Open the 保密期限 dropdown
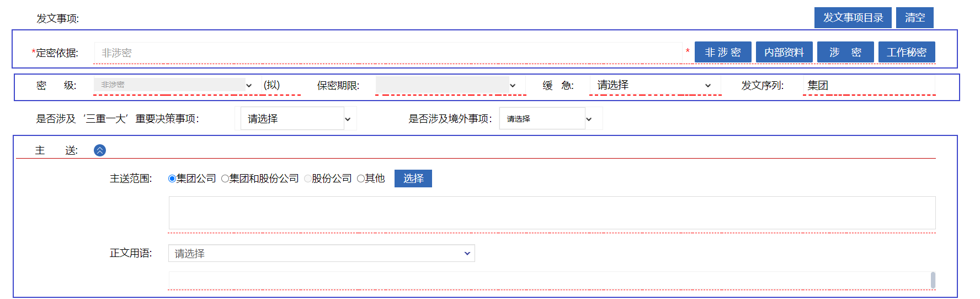The width and height of the screenshot is (980, 299). pos(446,85)
